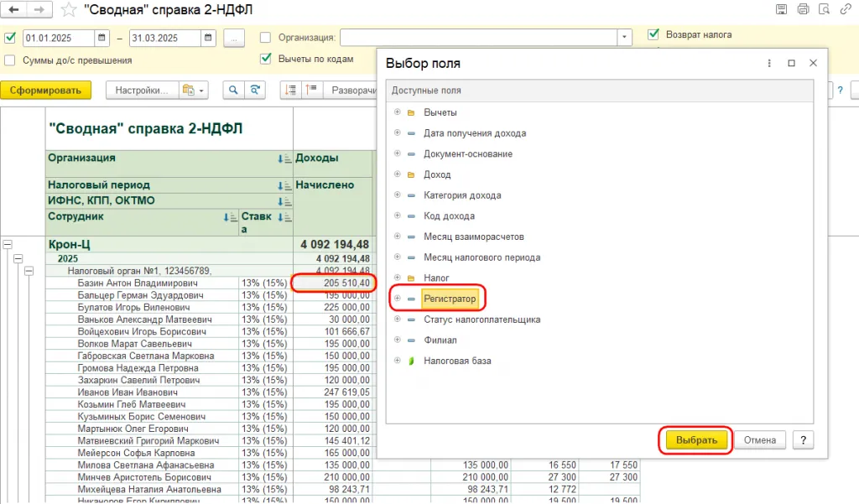859x504 pixels.
Task: Select the 'Код дохода' field
Action: (451, 216)
